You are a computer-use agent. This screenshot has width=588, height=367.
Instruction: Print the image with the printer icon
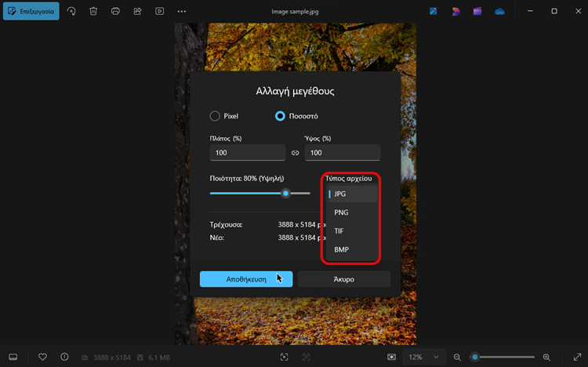[115, 12]
